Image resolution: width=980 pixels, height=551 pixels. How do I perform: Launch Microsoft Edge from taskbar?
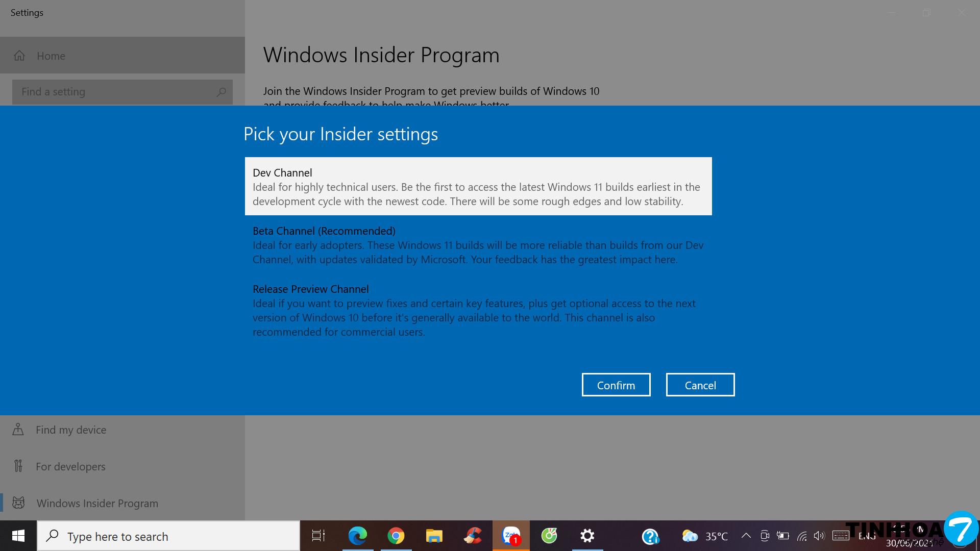tap(357, 536)
